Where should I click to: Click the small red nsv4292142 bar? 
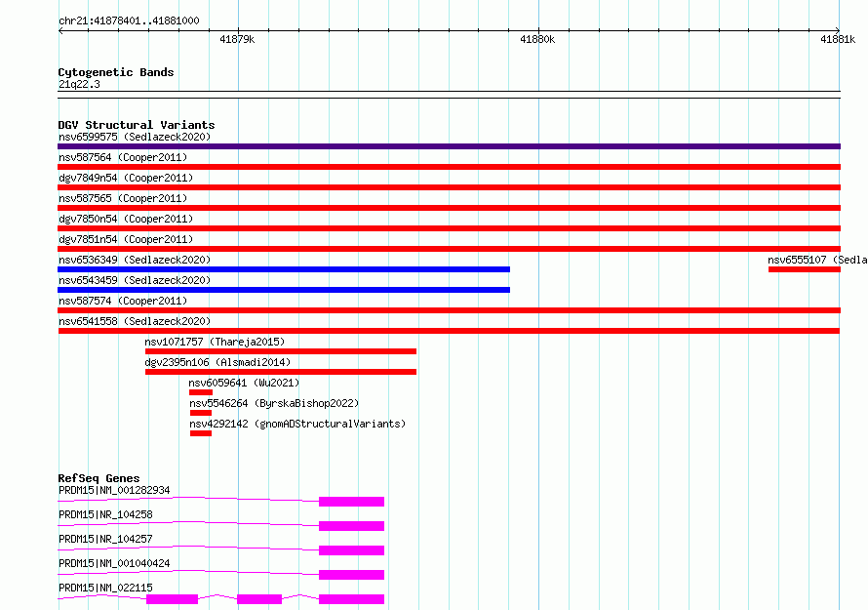click(201, 433)
